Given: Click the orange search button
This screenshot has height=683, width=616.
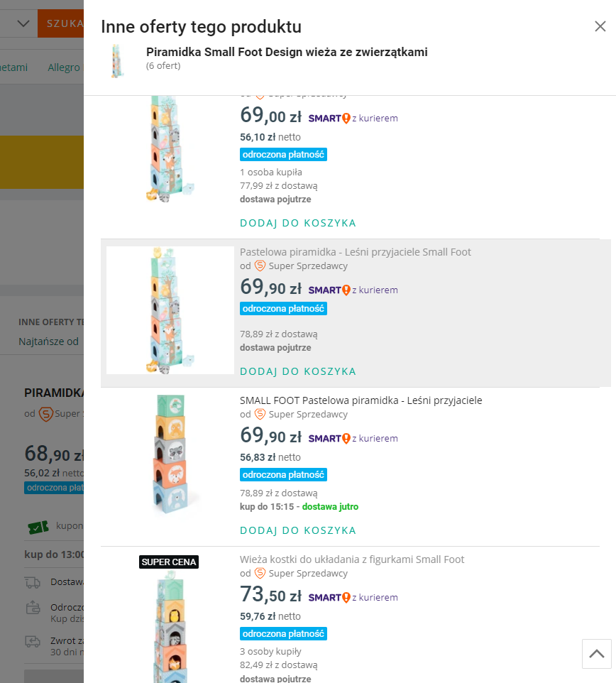Looking at the screenshot, I should pyautogui.click(x=61, y=23).
